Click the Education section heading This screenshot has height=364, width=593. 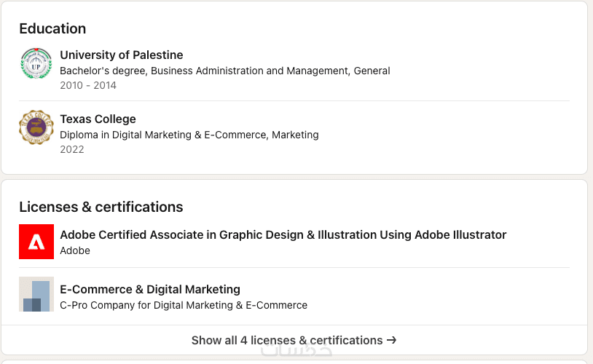tap(52, 29)
